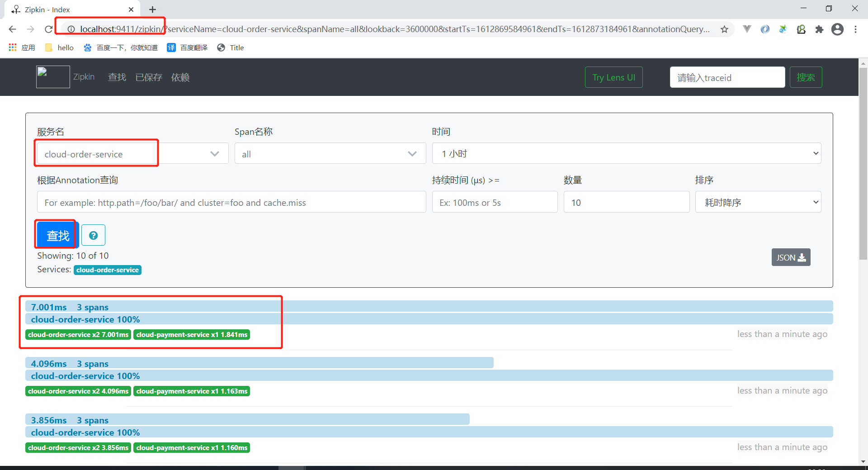Viewport: 868px width, 470px height.
Task: Focus the 数量 limit input
Action: click(627, 202)
